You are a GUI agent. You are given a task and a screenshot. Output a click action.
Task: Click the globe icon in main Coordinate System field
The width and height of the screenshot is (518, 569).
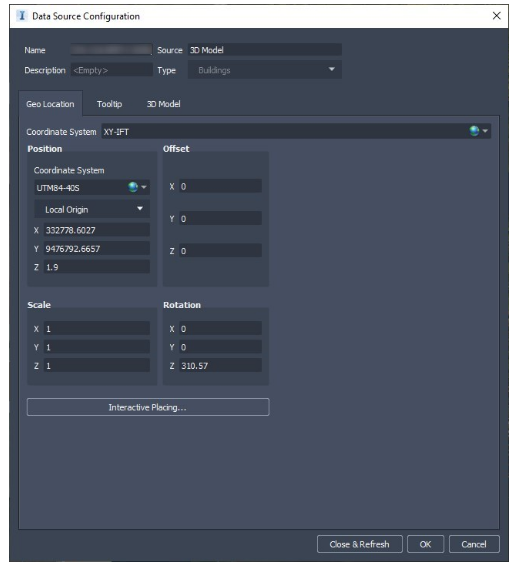(x=474, y=131)
